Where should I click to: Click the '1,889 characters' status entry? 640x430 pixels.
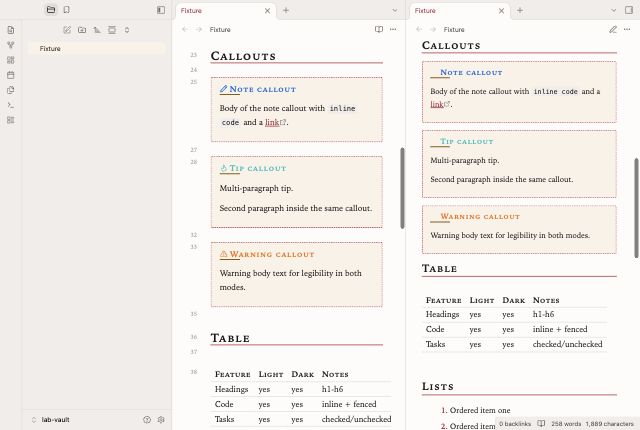[x=609, y=424]
